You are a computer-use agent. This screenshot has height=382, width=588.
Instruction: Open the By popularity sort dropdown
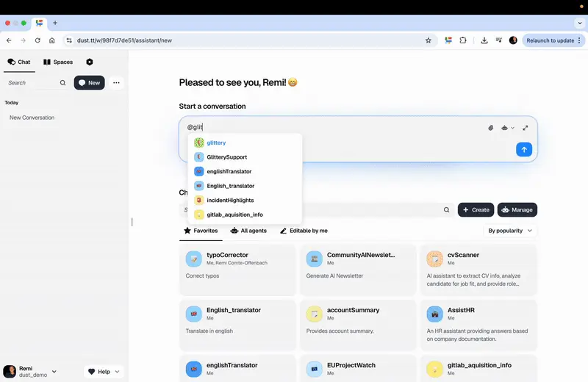click(x=510, y=231)
